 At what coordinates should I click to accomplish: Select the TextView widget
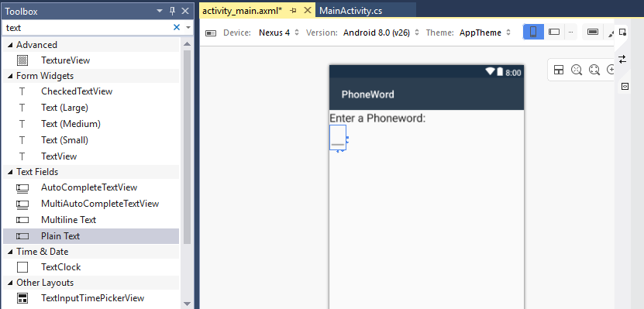[91, 156]
